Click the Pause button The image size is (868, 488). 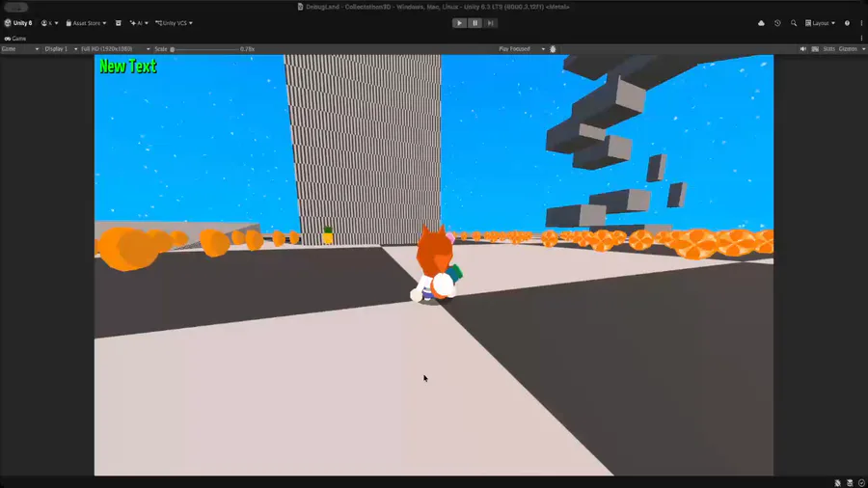(x=475, y=23)
